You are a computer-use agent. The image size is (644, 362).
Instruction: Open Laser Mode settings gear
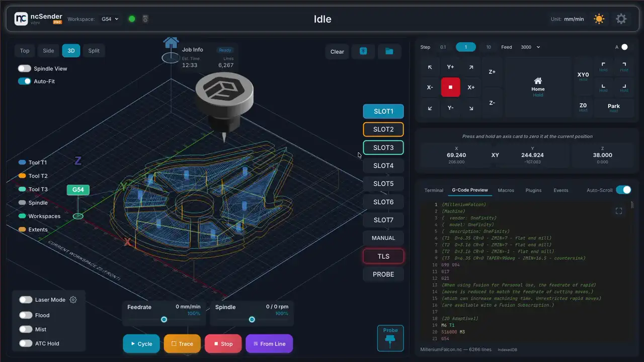tap(73, 300)
